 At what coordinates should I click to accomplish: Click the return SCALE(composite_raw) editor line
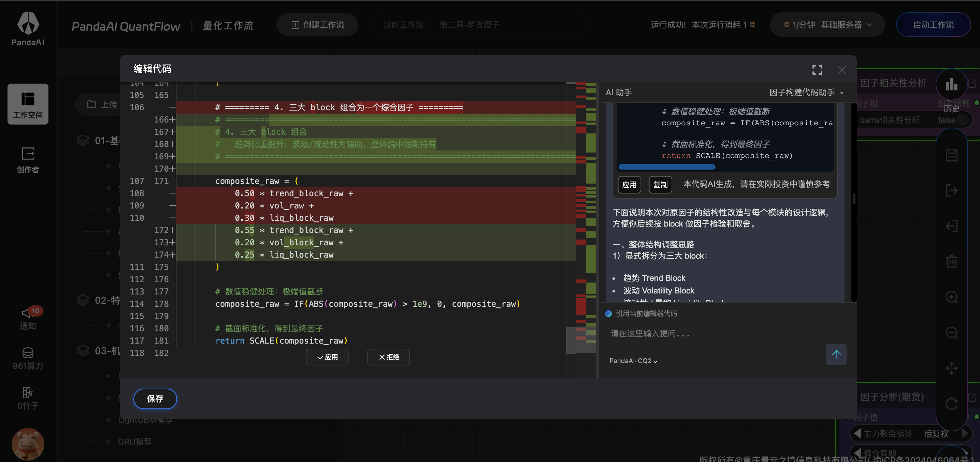click(x=281, y=341)
